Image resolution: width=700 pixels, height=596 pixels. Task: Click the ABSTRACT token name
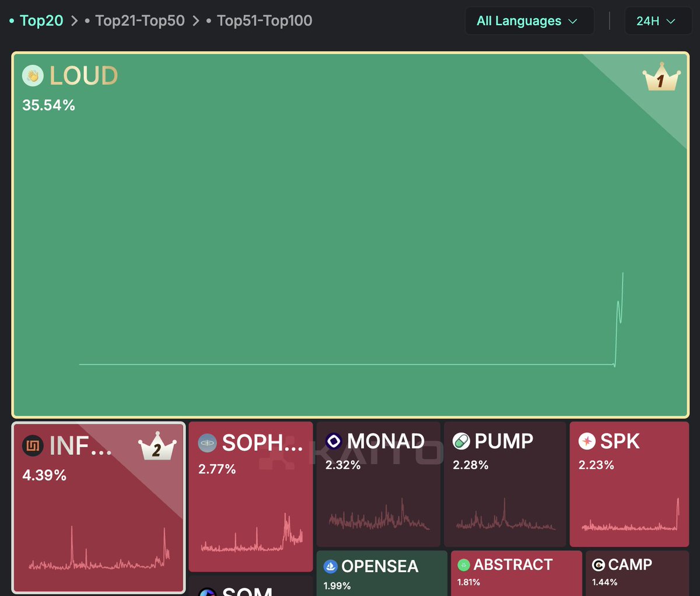[x=513, y=564]
